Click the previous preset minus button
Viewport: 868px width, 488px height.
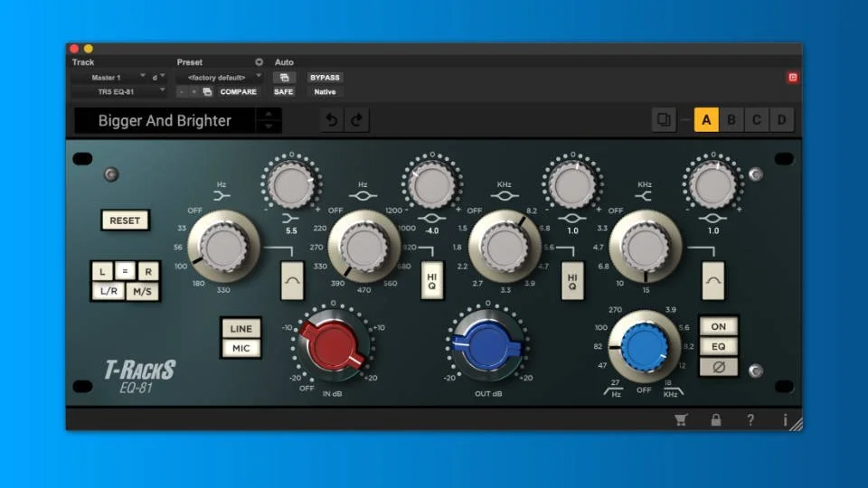coord(182,92)
